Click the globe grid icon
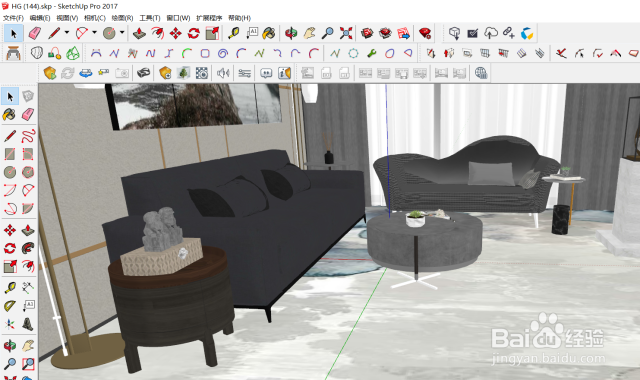The height and width of the screenshot is (380, 640). click(481, 73)
